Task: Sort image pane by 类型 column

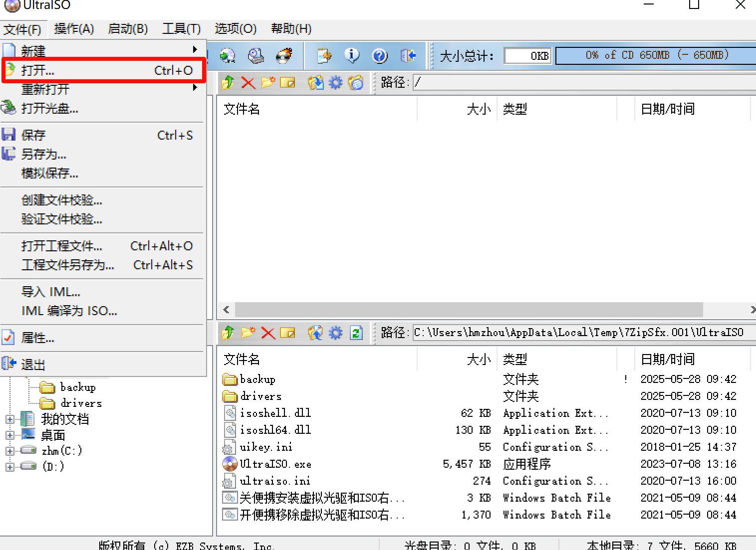Action: (x=557, y=109)
